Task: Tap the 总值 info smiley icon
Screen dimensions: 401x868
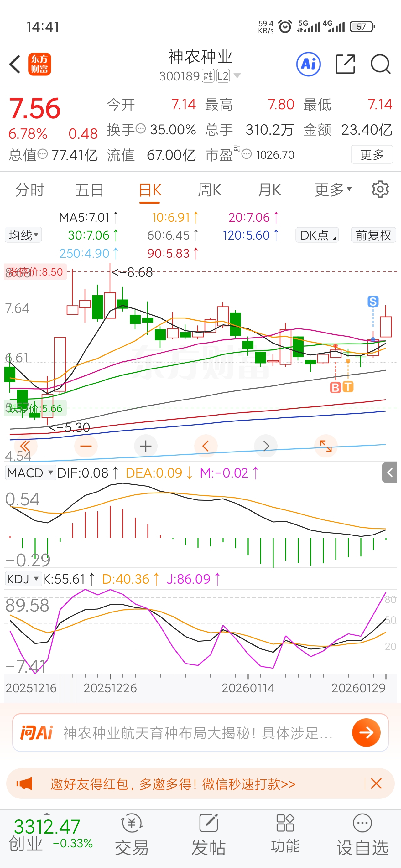Action: [x=43, y=154]
